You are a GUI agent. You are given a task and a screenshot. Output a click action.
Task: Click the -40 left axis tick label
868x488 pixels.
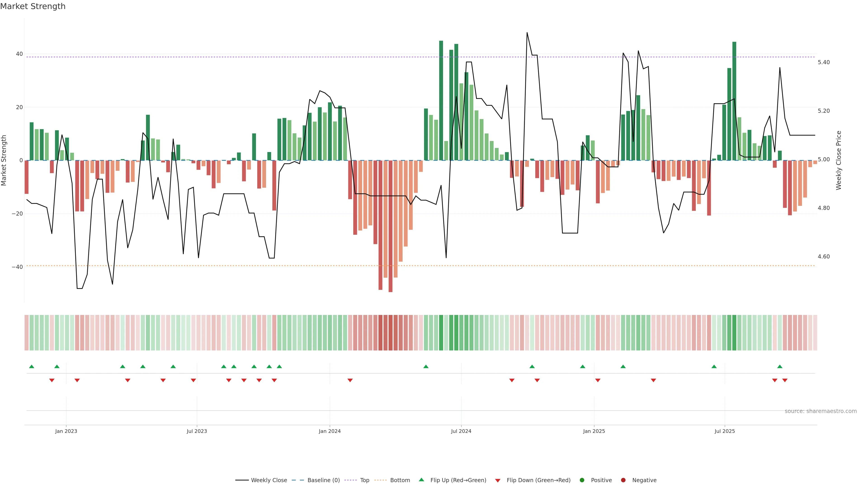point(17,267)
